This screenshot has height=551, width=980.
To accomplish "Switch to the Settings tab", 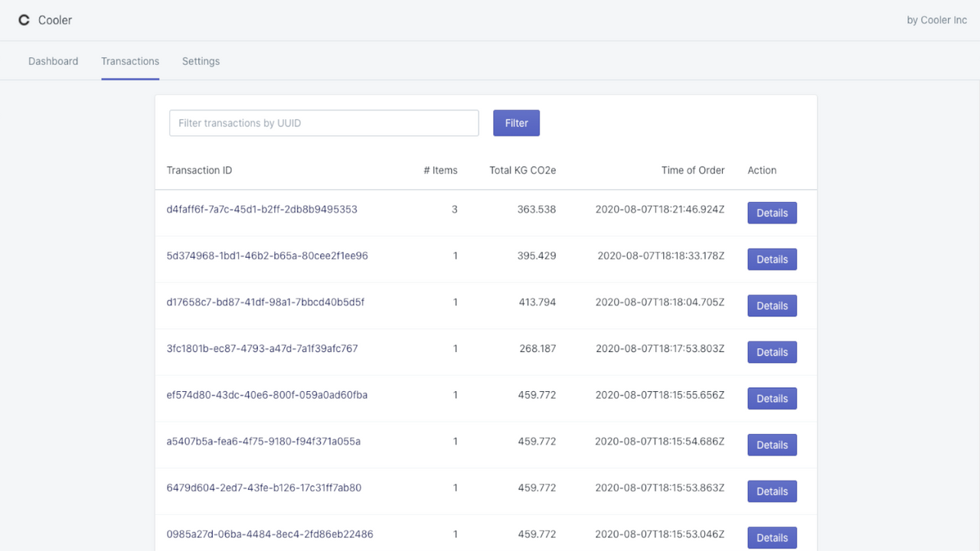I will (x=201, y=60).
